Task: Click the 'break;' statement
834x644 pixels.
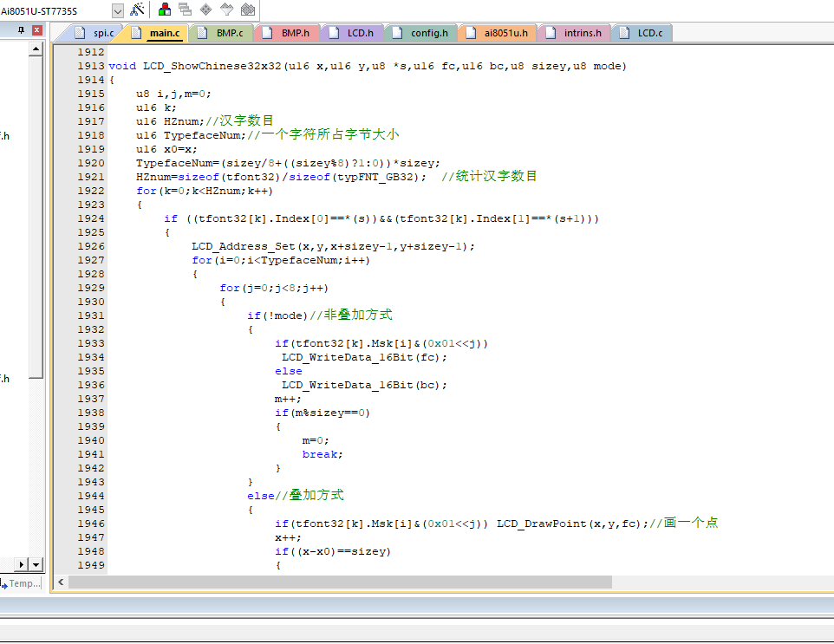Action: point(323,454)
